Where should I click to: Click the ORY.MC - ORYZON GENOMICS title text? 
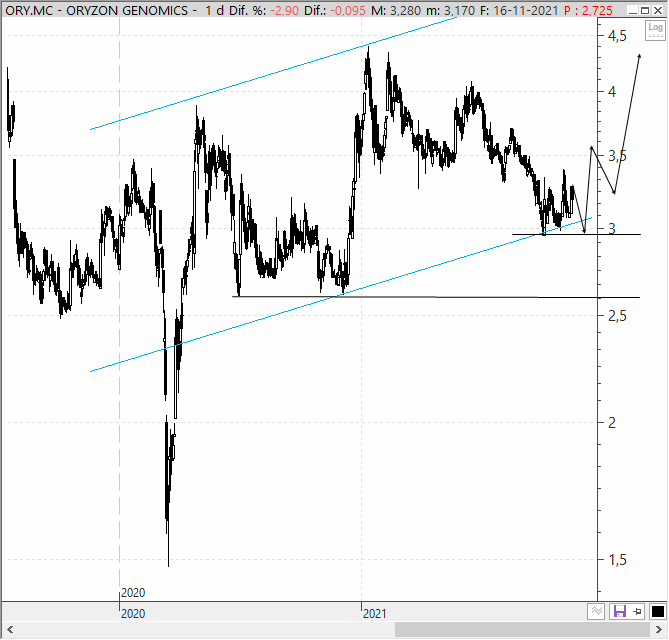click(x=96, y=10)
